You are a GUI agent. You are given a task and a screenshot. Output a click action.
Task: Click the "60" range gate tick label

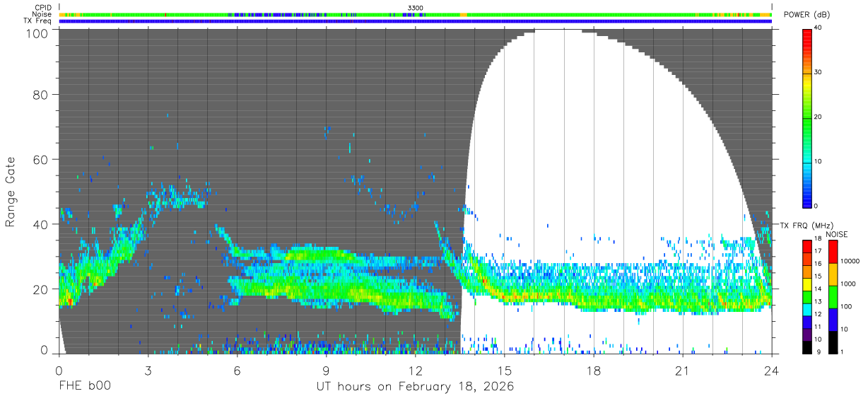pos(42,160)
